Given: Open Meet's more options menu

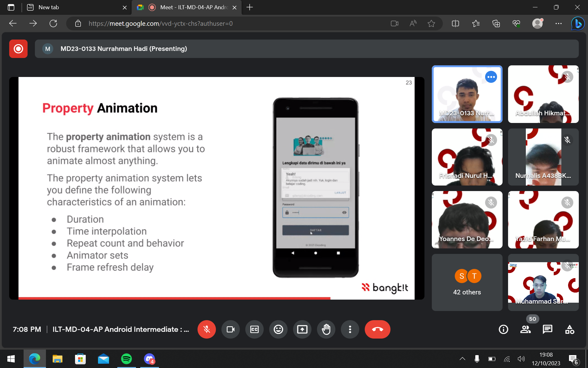Looking at the screenshot, I should [350, 329].
